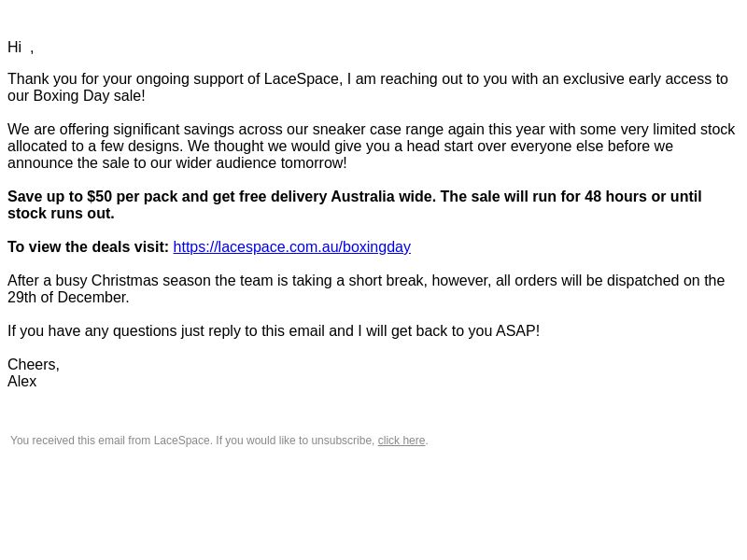Screen dimensions: 747x560
Task: Click the bold 'Save up to $50 per pack' text
Action: 107,197
